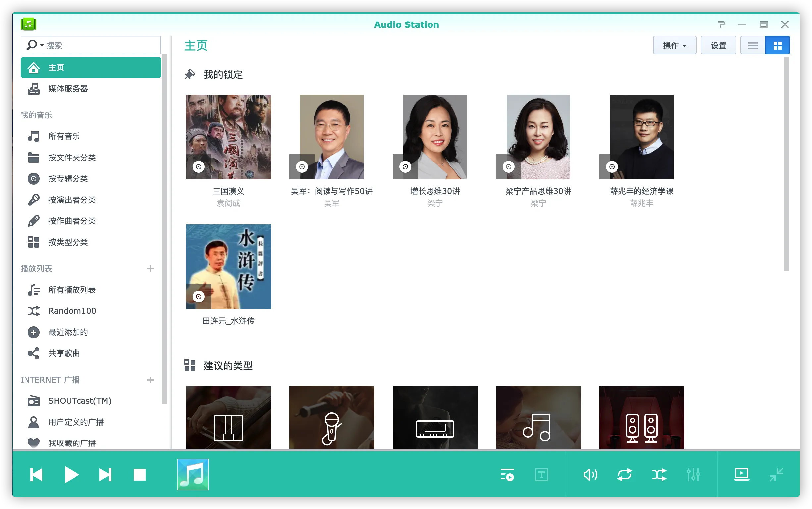
Task: Choose output device screen icon
Action: (741, 474)
